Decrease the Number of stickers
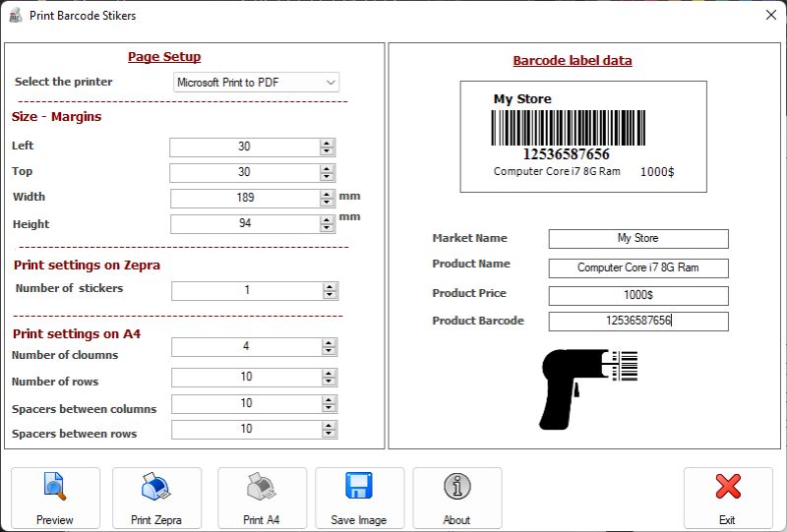The image size is (787, 532). [x=330, y=296]
